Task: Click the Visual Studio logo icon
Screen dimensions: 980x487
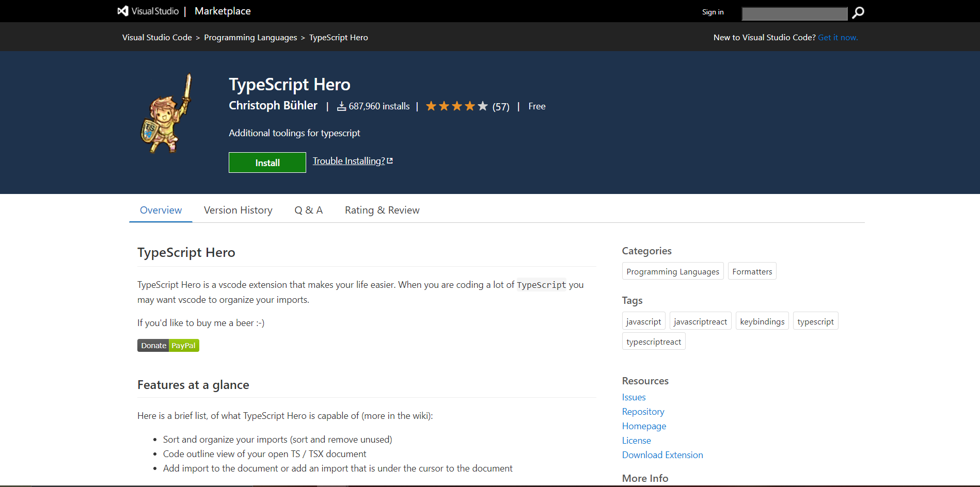Action: [x=123, y=11]
